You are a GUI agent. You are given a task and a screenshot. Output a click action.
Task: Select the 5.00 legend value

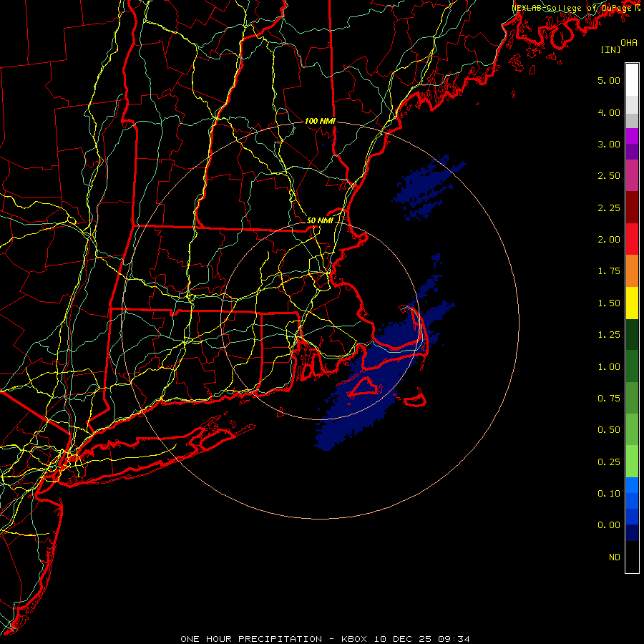coord(609,80)
